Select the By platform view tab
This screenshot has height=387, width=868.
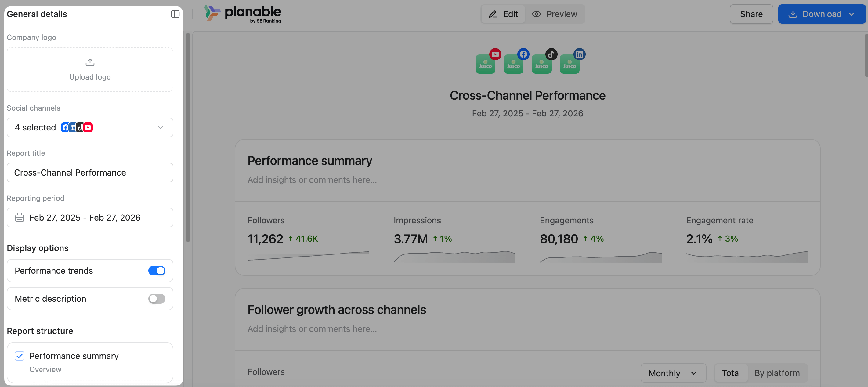point(777,373)
